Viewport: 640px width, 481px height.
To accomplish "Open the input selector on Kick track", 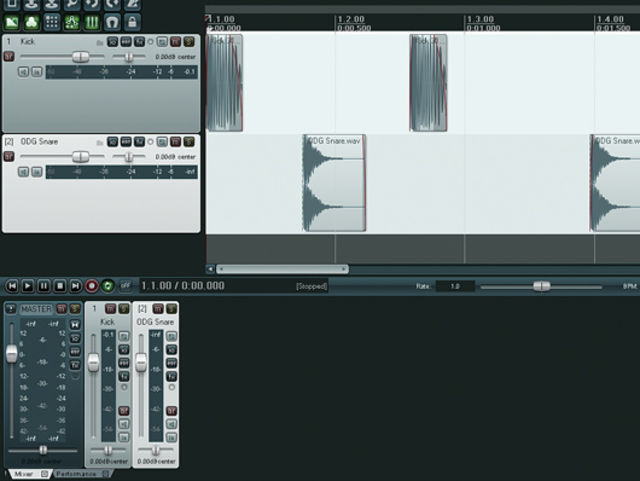I will pyautogui.click(x=37, y=72).
